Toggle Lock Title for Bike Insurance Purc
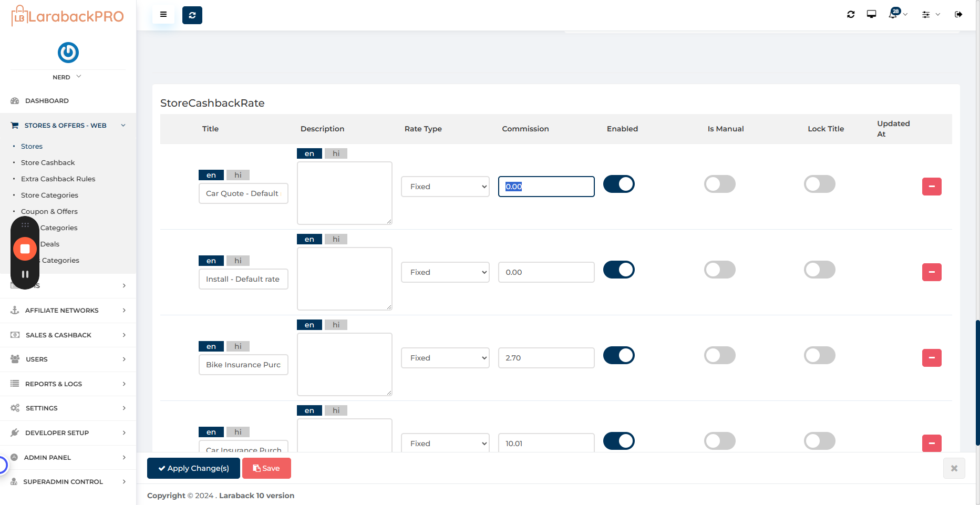The image size is (980, 505). coord(820,356)
